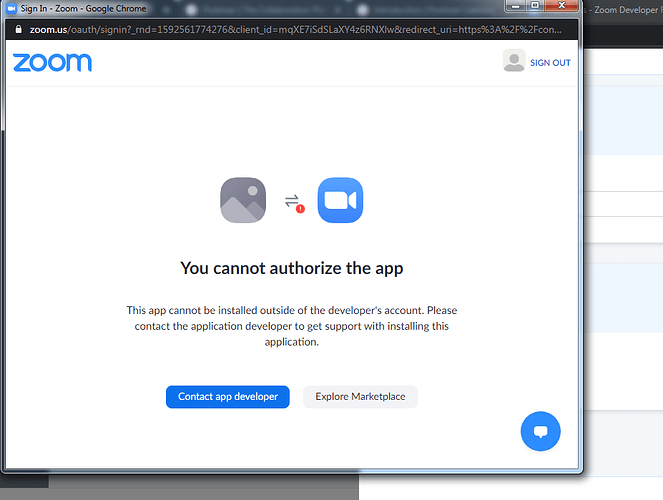This screenshot has height=500, width=663.
Task: Click the 'You cannot authorize the app' heading
Action: [292, 268]
